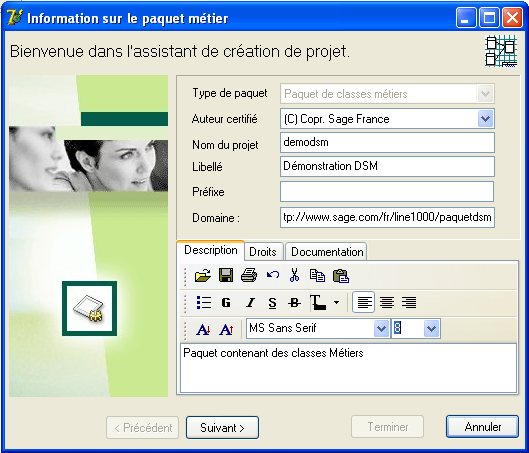Paste from clipboard icon
Image resolution: width=529 pixels, height=453 pixels.
coord(341,276)
